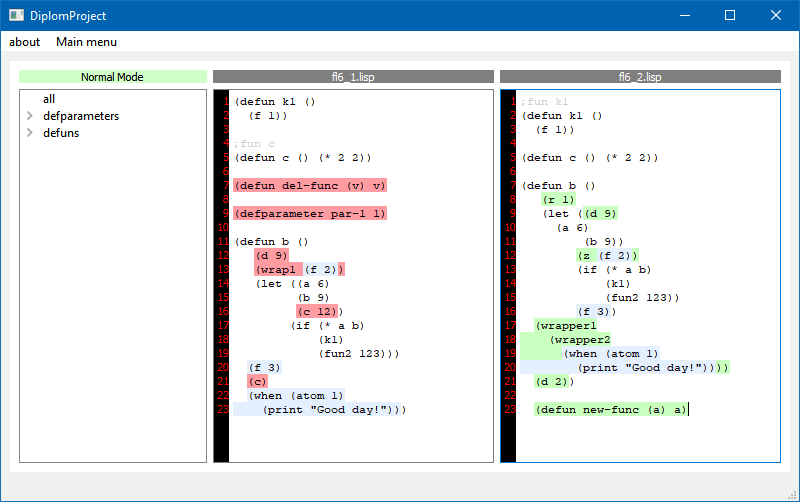Expand the defparameters tree node
Screen dimensions: 800x502
click(29, 116)
